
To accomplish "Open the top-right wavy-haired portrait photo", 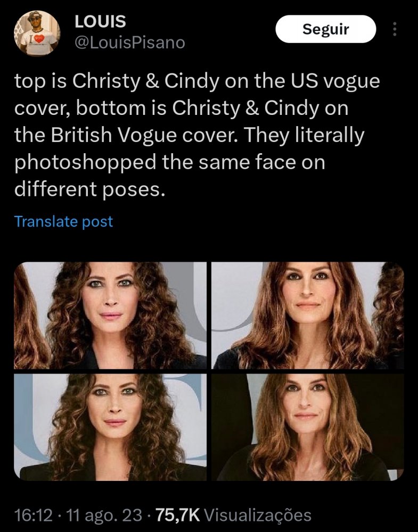I will 308,315.
